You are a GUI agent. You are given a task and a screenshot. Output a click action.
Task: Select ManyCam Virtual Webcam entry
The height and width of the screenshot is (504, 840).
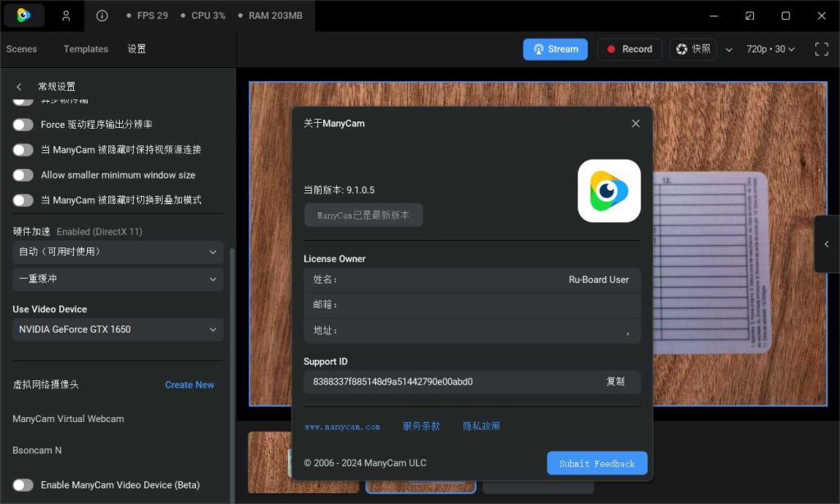click(68, 419)
